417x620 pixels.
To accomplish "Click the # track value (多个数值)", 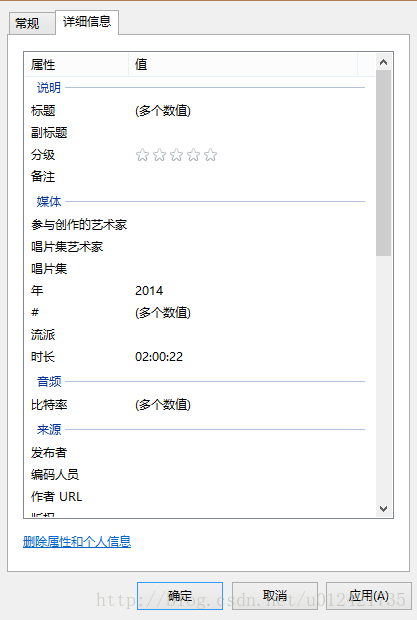I will pos(163,313).
